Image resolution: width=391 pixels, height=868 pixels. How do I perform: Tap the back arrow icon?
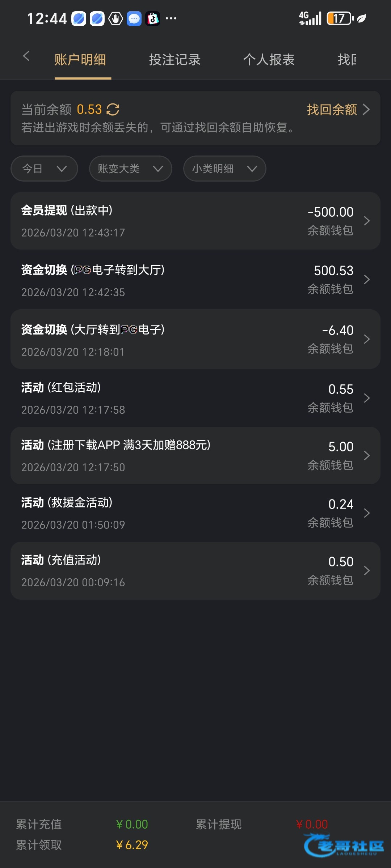click(26, 56)
